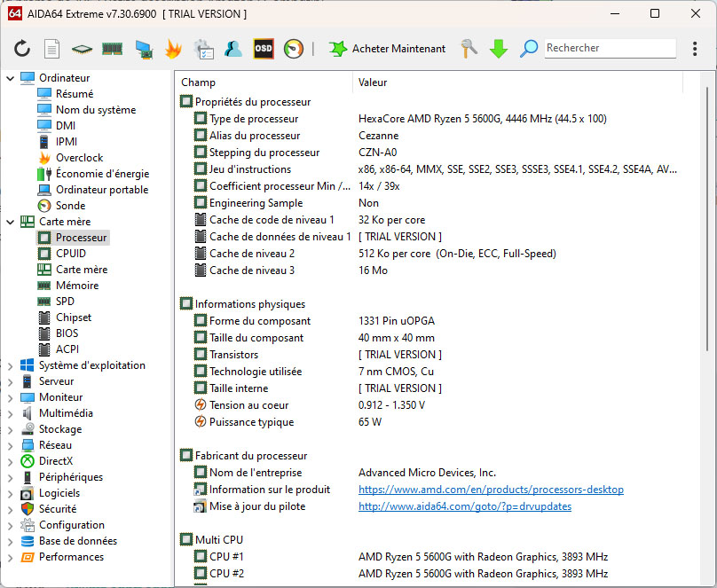
Task: Open the aida64.com drvupdates link
Action: [x=465, y=506]
